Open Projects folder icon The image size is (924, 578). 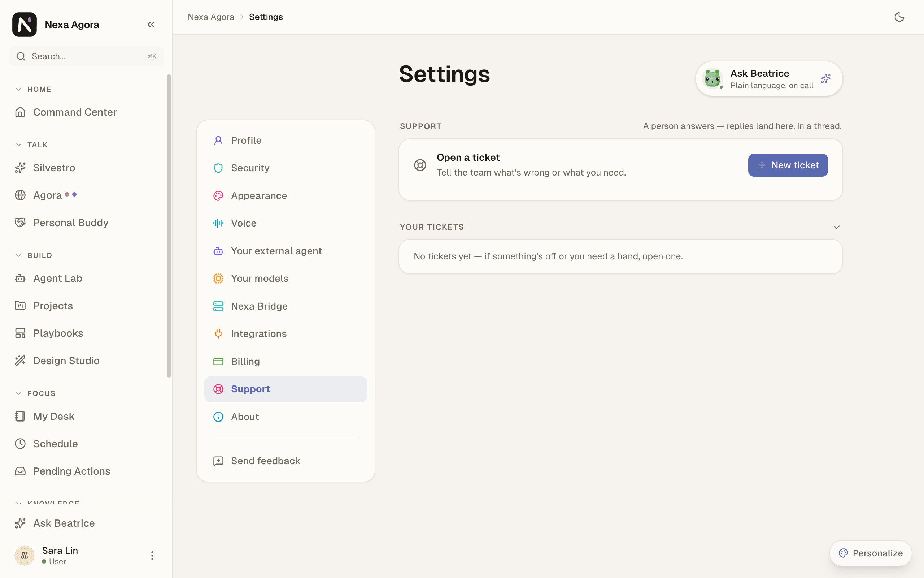pyautogui.click(x=20, y=306)
